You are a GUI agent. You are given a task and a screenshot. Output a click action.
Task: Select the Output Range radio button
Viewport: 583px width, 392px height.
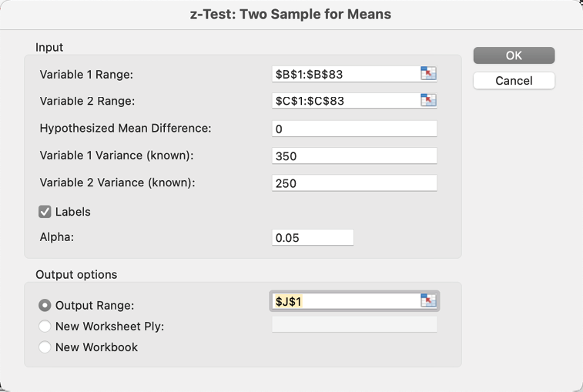coord(45,305)
